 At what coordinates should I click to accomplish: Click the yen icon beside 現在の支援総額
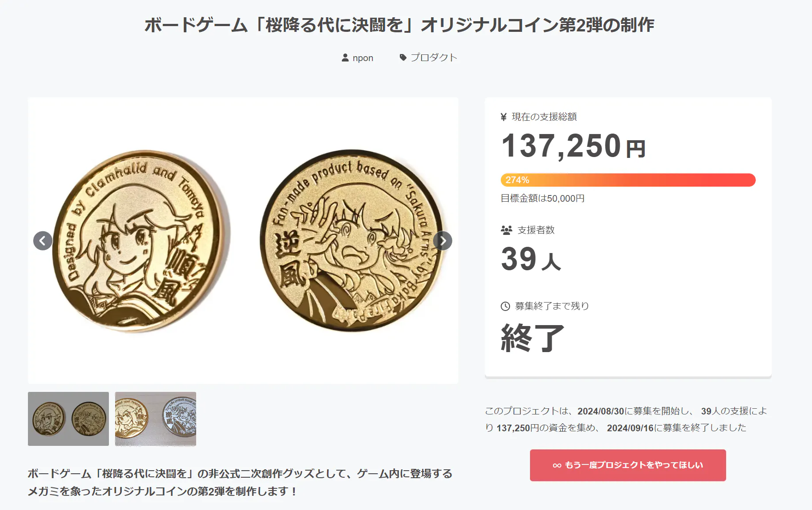click(x=503, y=117)
